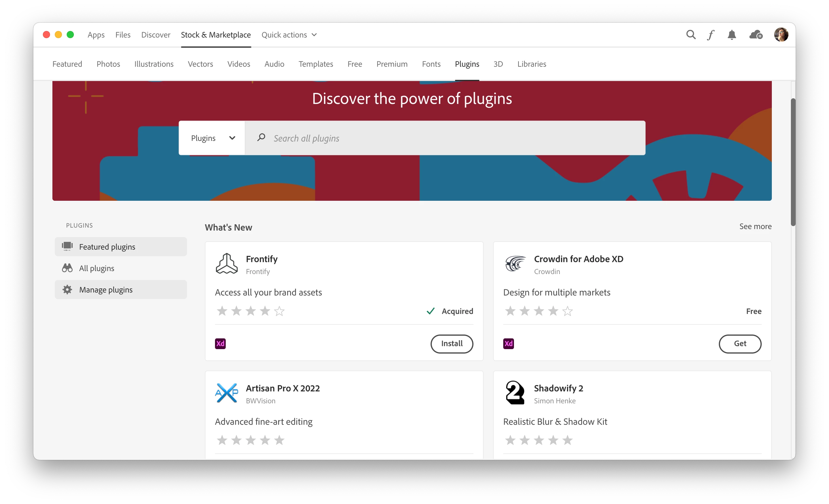Open the Plugins search category dropdown
829x504 pixels.
pos(212,138)
